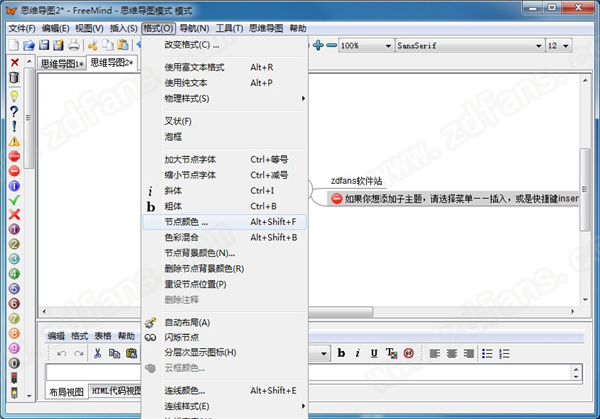Click the canvas vertical scrollbar thumb
The height and width of the screenshot is (419, 600).
pos(585,189)
